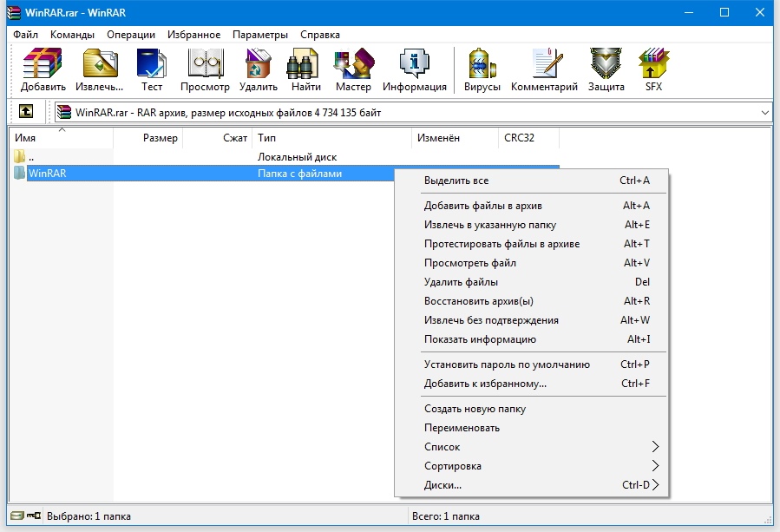The width and height of the screenshot is (780, 532).
Task: Open the Информация info icon
Action: 414,69
